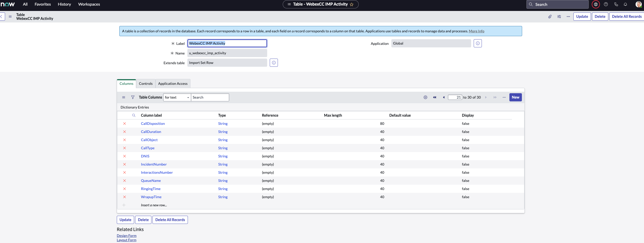Add page to favorites star
This screenshot has width=644, height=243.
click(352, 4)
